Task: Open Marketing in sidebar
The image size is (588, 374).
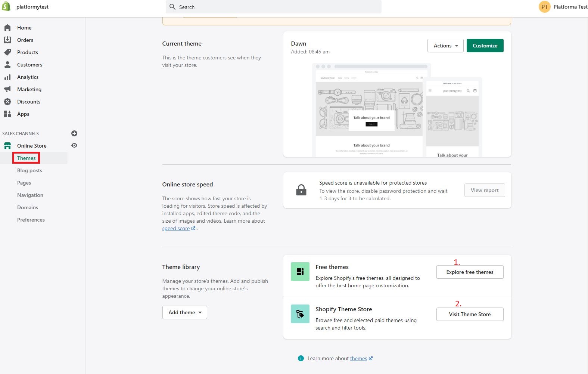Action: point(29,89)
